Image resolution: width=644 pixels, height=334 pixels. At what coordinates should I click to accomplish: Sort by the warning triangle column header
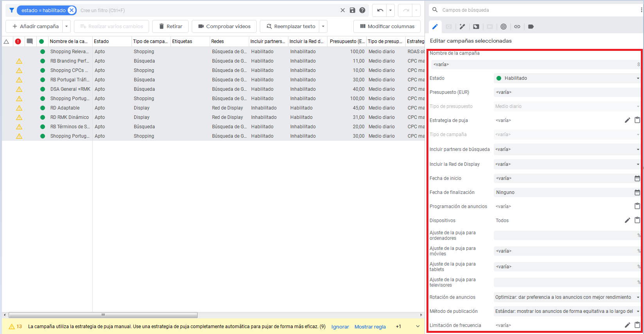coord(6,41)
